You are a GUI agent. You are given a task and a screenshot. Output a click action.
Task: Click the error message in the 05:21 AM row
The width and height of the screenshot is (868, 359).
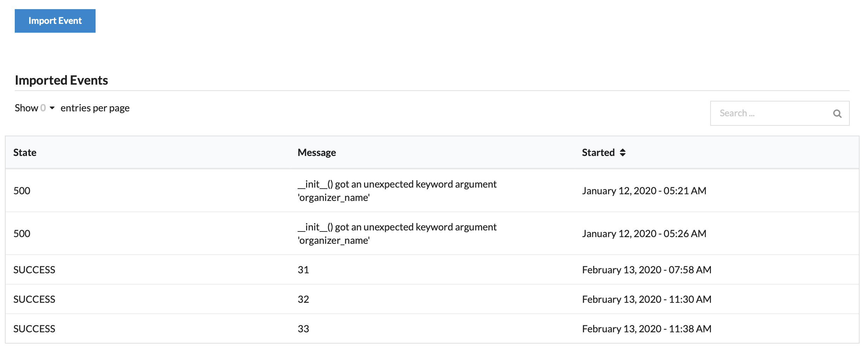click(x=397, y=191)
